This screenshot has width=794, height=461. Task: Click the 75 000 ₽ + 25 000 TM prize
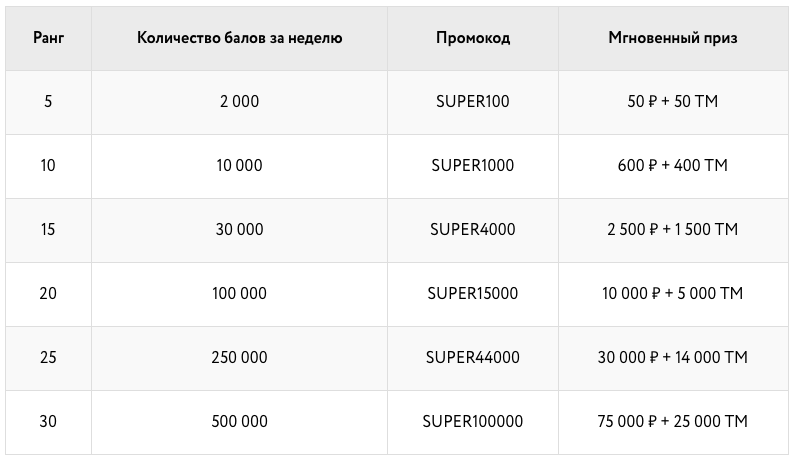click(673, 421)
